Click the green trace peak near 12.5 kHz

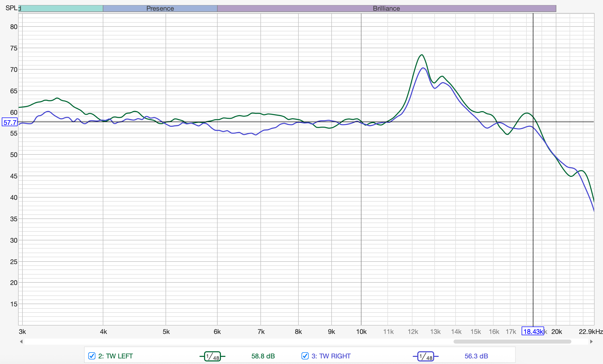coord(422,55)
